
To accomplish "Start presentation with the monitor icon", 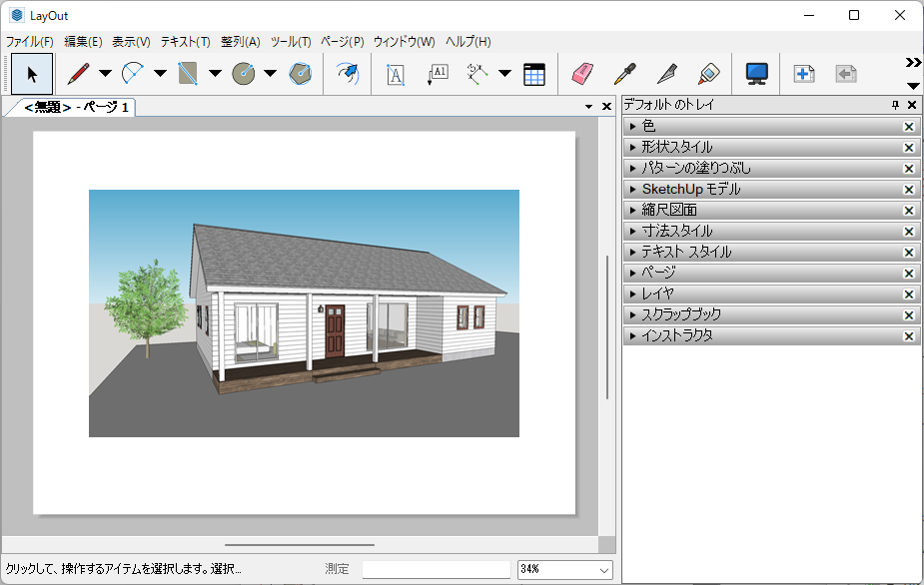I will tap(757, 74).
